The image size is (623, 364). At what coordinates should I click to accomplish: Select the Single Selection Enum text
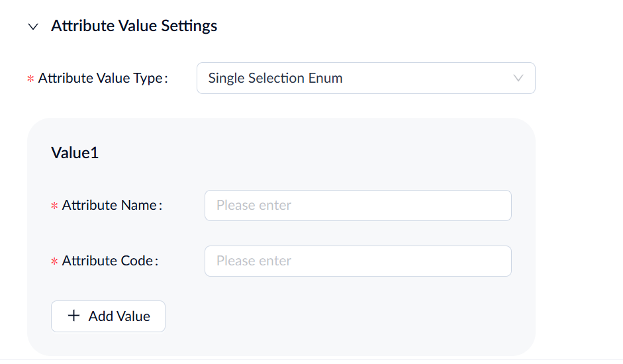click(275, 78)
